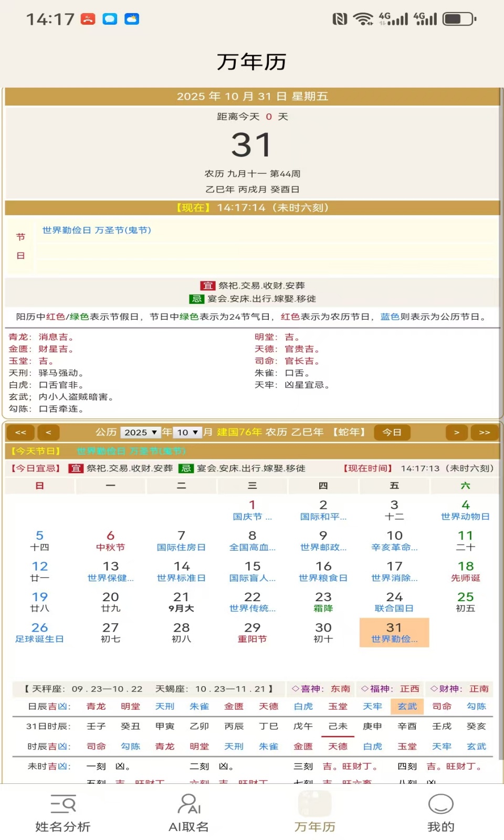
Task: Select the 己未 hour in 31日时辰 row
Action: (338, 726)
